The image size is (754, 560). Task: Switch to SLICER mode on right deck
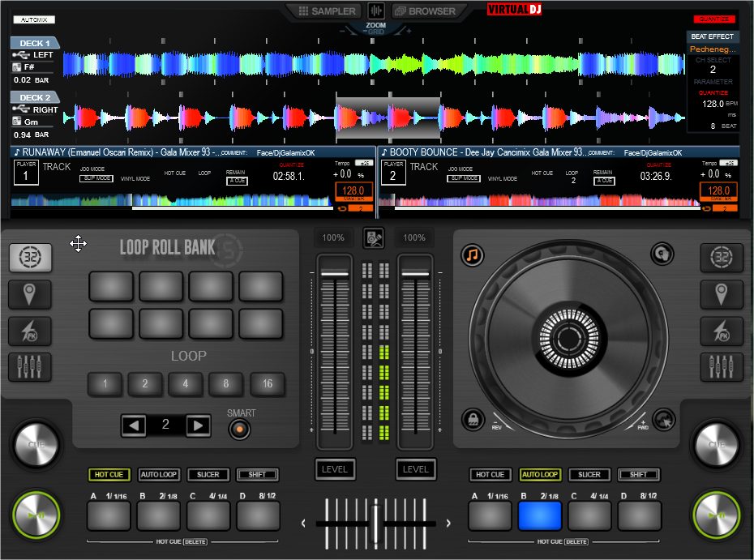point(589,475)
